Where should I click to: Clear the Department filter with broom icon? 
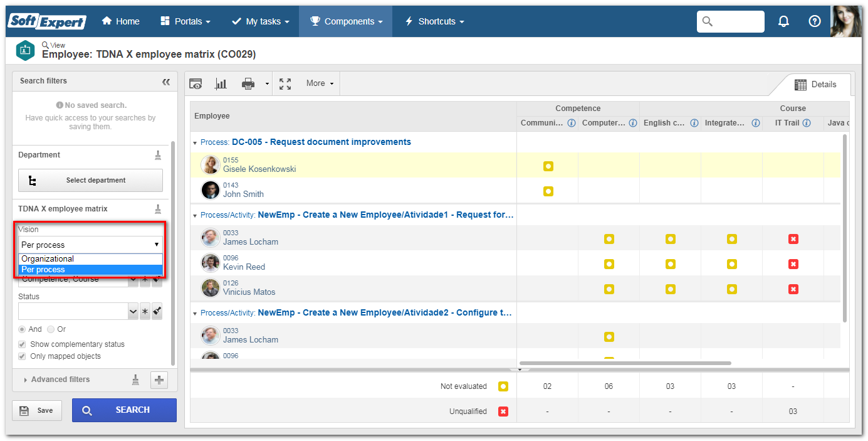(x=158, y=155)
